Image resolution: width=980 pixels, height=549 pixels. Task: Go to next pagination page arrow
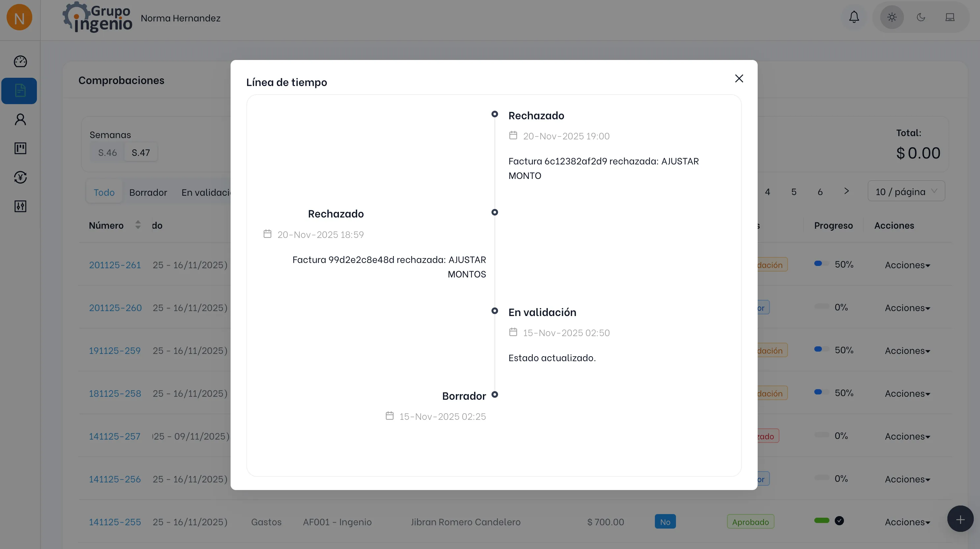point(846,191)
